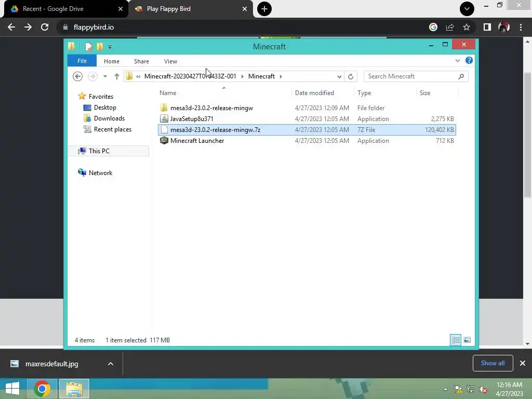Click the Properties quick access icon
The width and height of the screenshot is (532, 399).
point(88,46)
